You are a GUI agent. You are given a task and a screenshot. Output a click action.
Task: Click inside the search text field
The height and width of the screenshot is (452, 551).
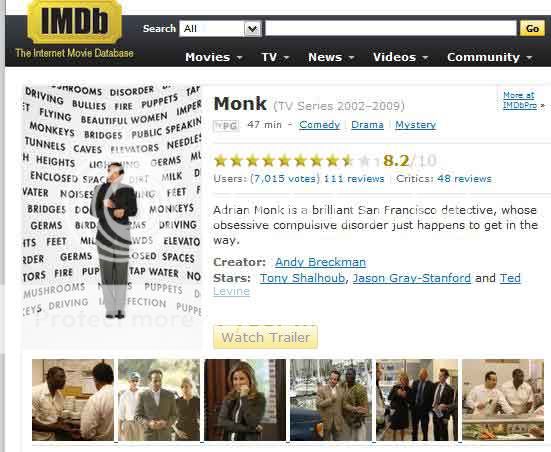[391, 28]
